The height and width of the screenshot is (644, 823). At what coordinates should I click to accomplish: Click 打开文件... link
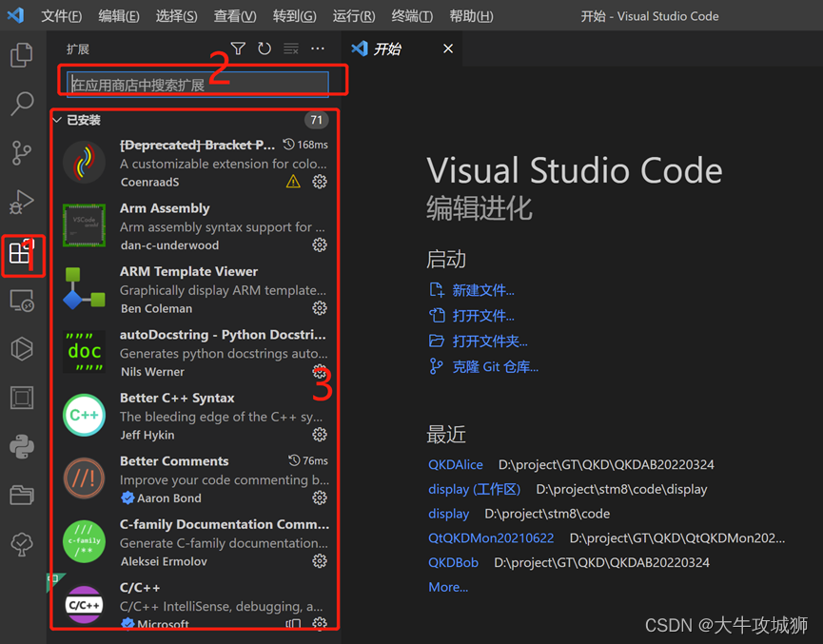(x=483, y=316)
